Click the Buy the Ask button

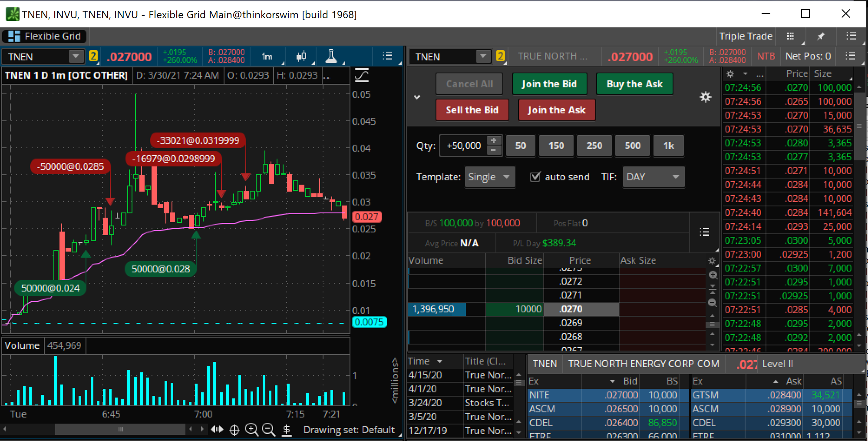[x=634, y=84]
